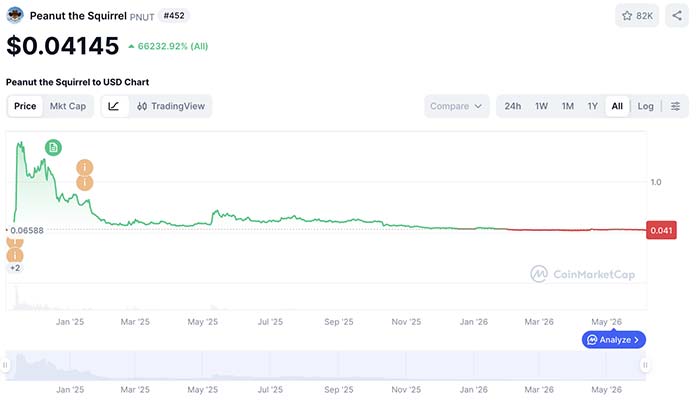
Task: Click the upper orange info marker
Action: pyautogui.click(x=84, y=167)
